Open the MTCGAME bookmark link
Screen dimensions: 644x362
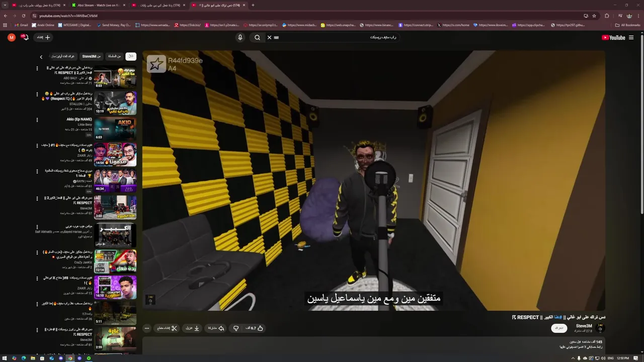pyautogui.click(x=75, y=25)
